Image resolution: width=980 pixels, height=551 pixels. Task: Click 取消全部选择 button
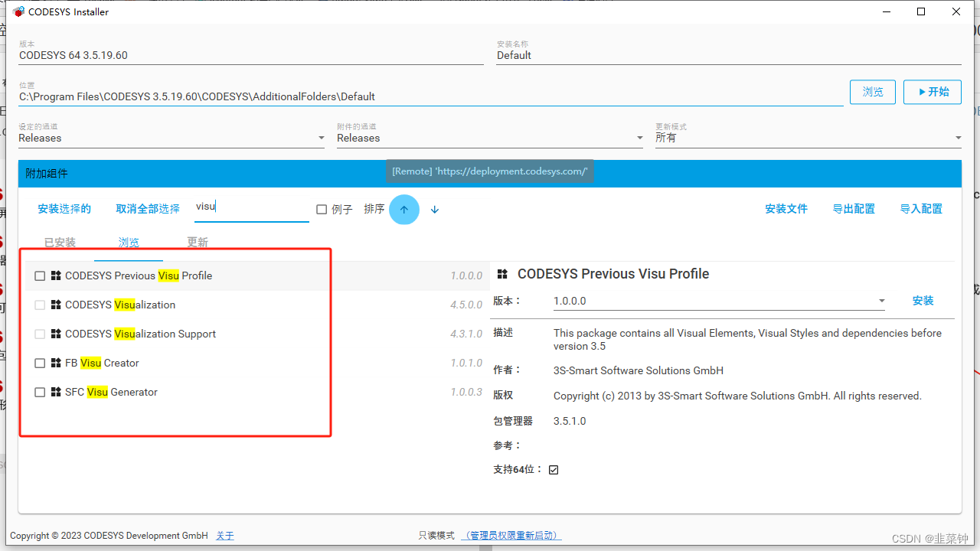click(148, 209)
